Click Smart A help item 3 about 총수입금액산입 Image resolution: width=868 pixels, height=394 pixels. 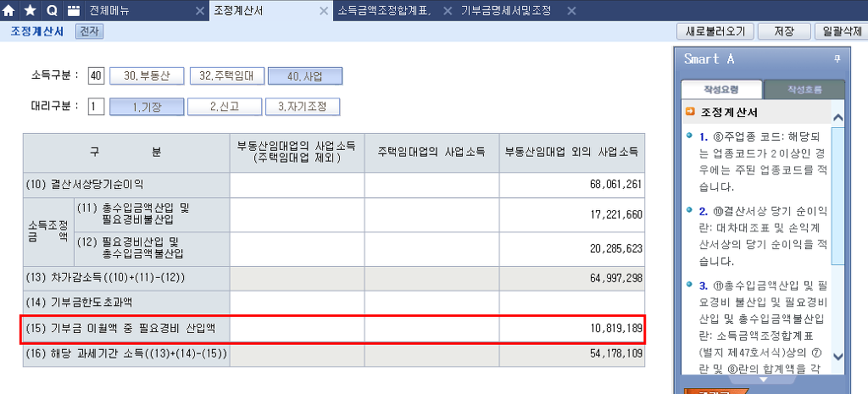(763, 326)
